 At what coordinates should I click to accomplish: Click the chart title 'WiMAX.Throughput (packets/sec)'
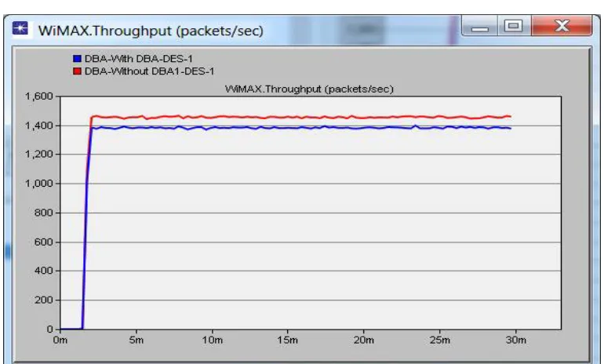309,89
